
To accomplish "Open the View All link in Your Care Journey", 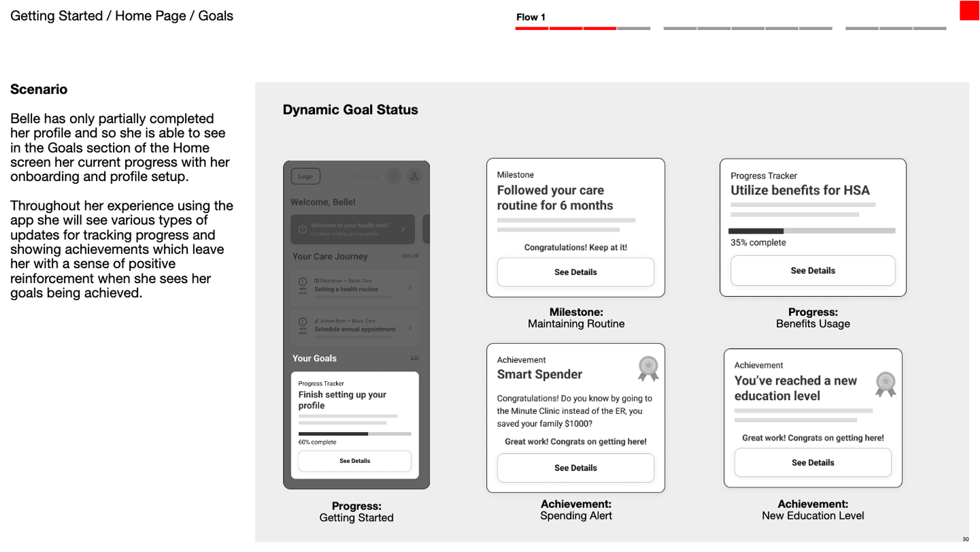I will click(x=409, y=255).
